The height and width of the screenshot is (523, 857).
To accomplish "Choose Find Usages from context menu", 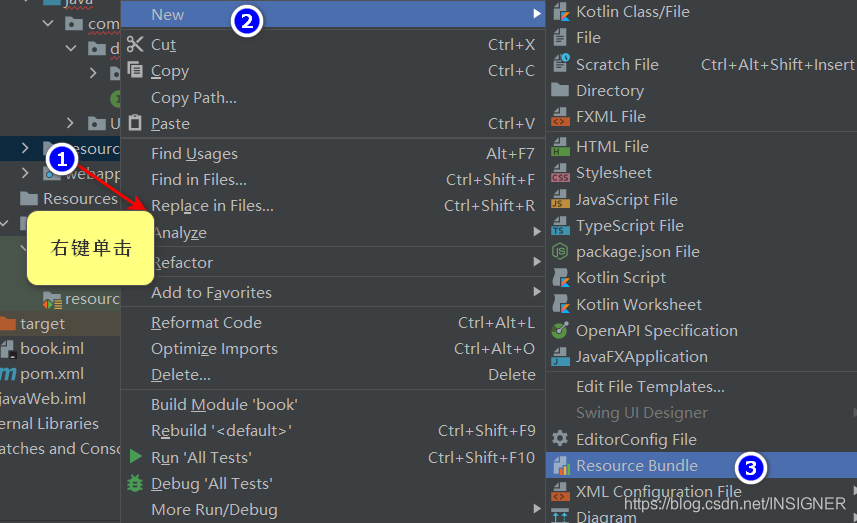I will pyautogui.click(x=332, y=154).
